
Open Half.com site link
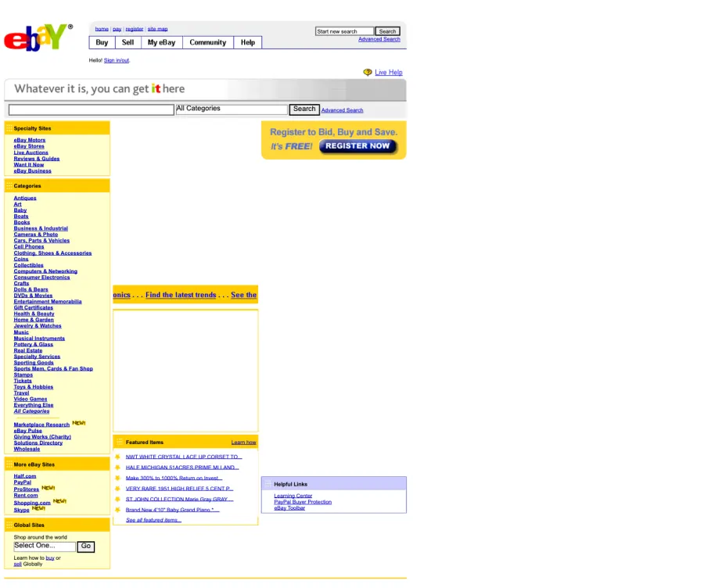[x=25, y=476]
